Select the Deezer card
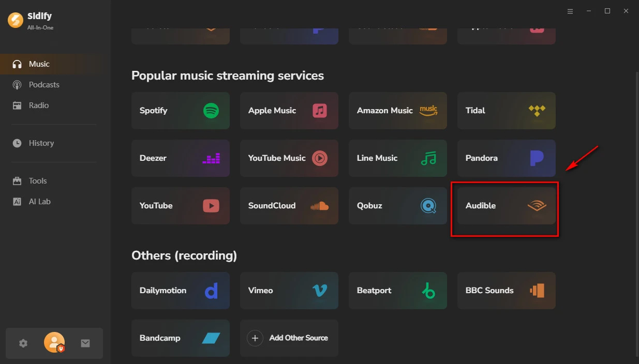639x364 pixels. coord(181,158)
